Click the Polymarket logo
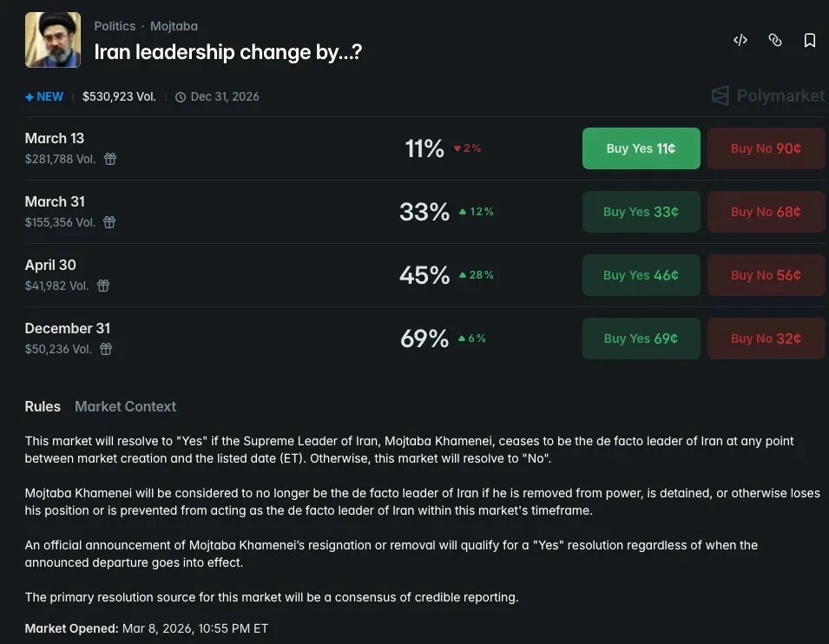 coord(767,95)
